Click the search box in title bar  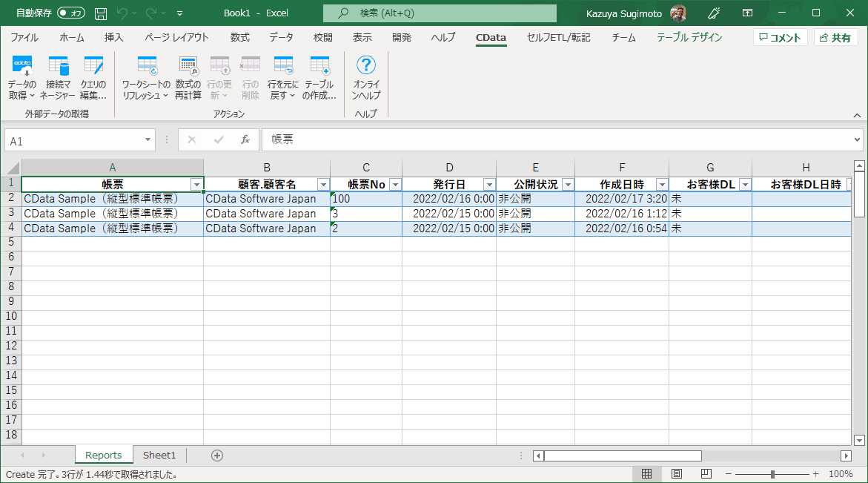point(440,13)
